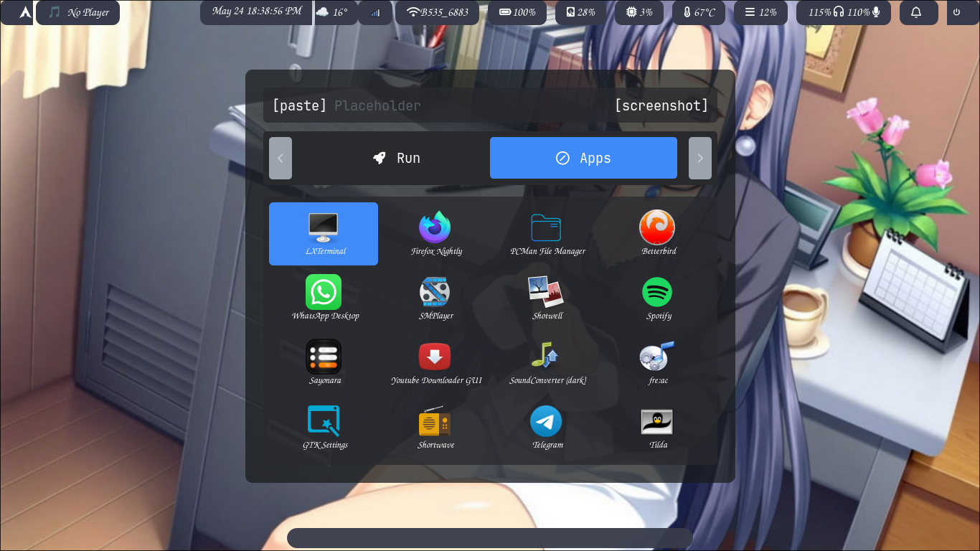
Task: Launch fre:ac audio converter
Action: [x=659, y=363]
